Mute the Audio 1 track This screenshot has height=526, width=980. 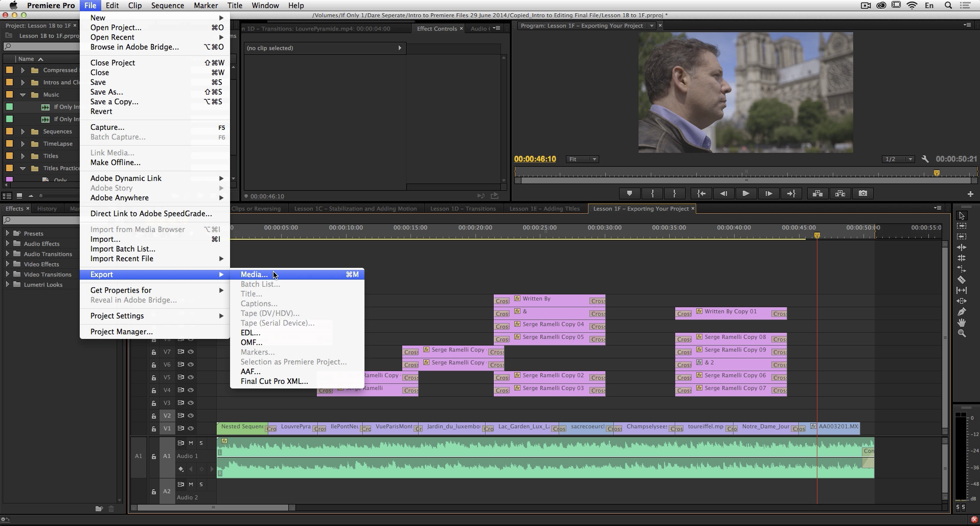coord(191,443)
